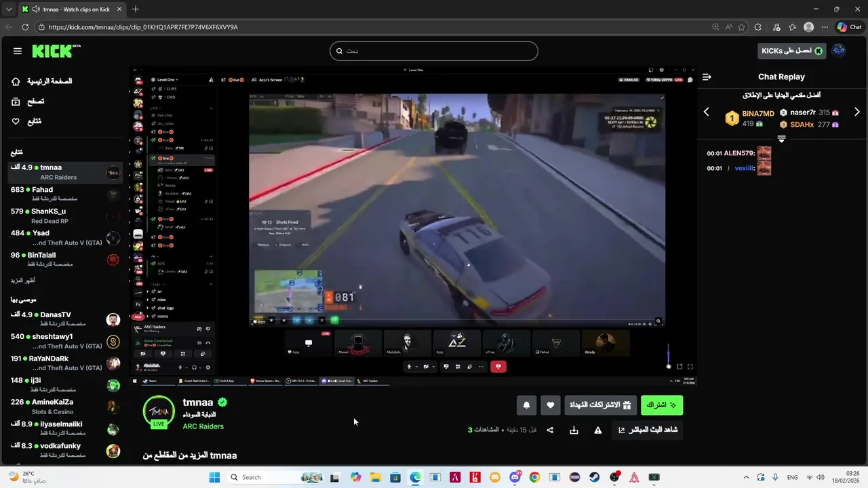Click شاهد البث المباشر watch live button
The image size is (868, 488).
click(648, 430)
